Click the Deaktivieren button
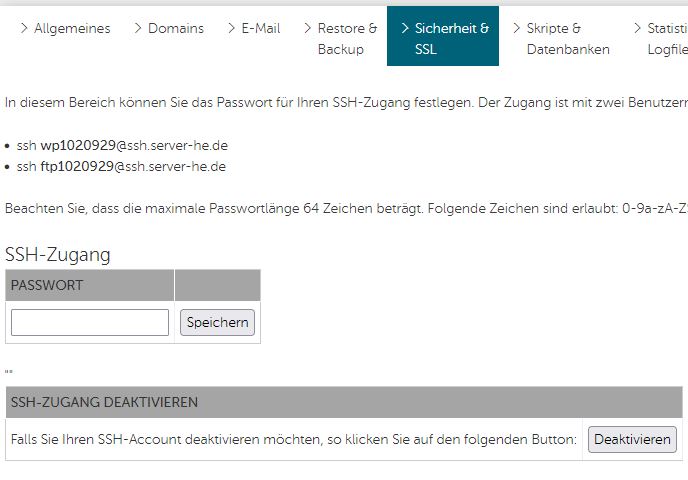 click(632, 440)
